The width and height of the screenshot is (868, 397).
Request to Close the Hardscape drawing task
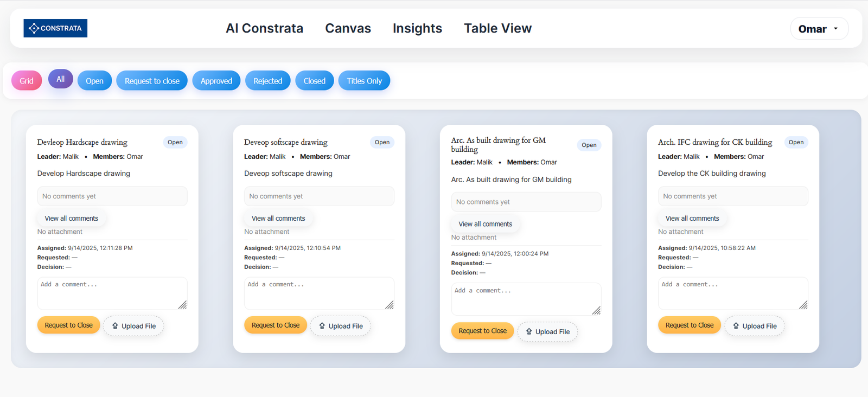pyautogui.click(x=69, y=325)
